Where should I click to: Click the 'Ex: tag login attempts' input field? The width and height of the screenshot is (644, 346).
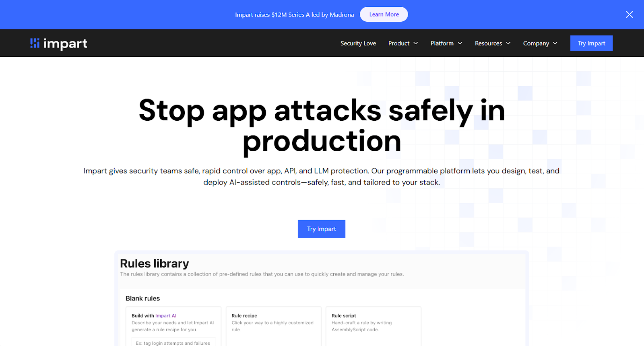[173, 342]
